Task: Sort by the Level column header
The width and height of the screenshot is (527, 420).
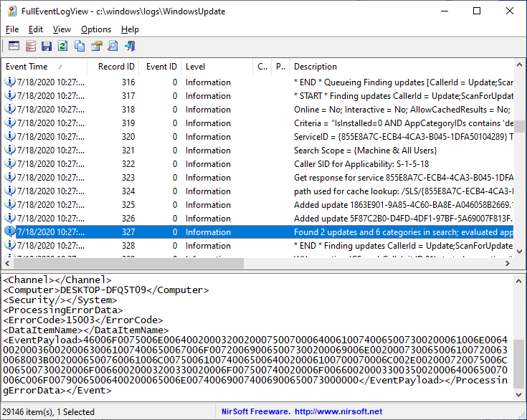Action: pos(217,67)
